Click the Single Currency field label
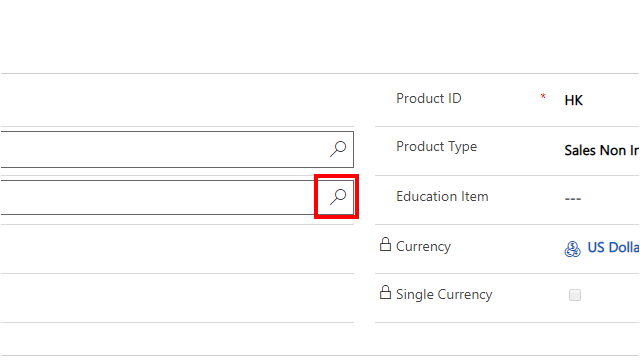This screenshot has width=640, height=360. [x=444, y=294]
